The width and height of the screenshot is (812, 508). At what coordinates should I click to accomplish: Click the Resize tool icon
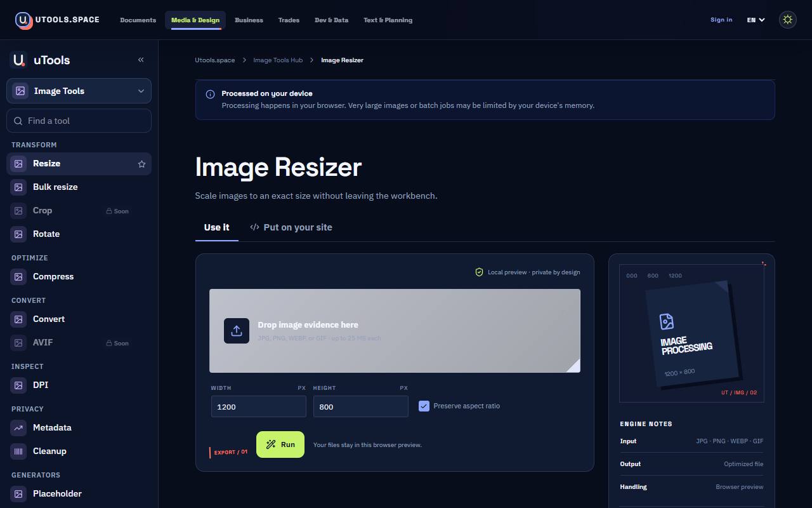pyautogui.click(x=18, y=164)
